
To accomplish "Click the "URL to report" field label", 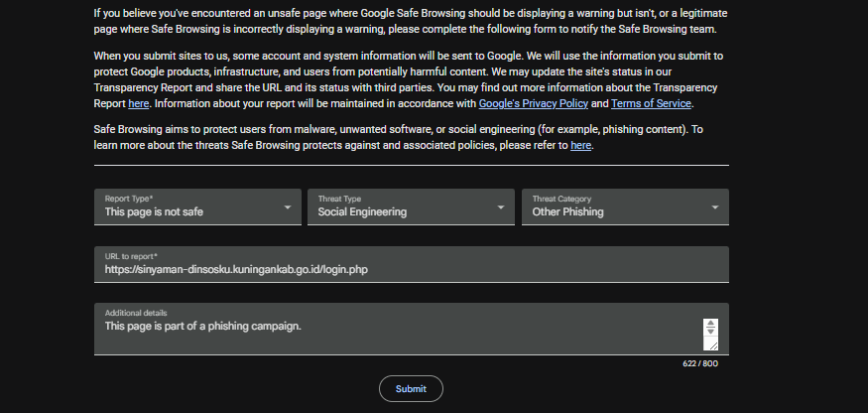I will (x=131, y=256).
